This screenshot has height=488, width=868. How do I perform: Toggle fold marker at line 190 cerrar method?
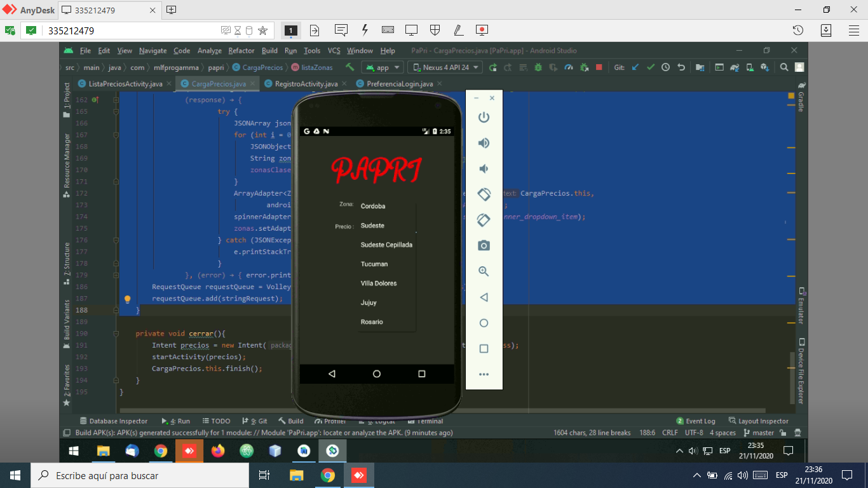(116, 334)
